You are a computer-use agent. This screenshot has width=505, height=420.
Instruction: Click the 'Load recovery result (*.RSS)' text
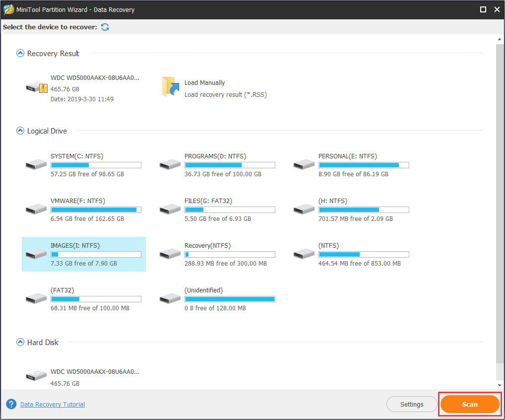(225, 94)
